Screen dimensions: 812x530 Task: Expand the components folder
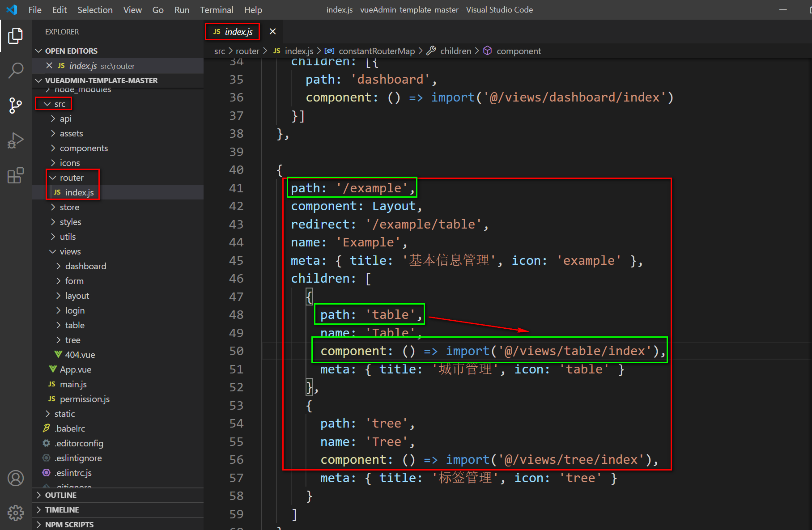(x=84, y=148)
